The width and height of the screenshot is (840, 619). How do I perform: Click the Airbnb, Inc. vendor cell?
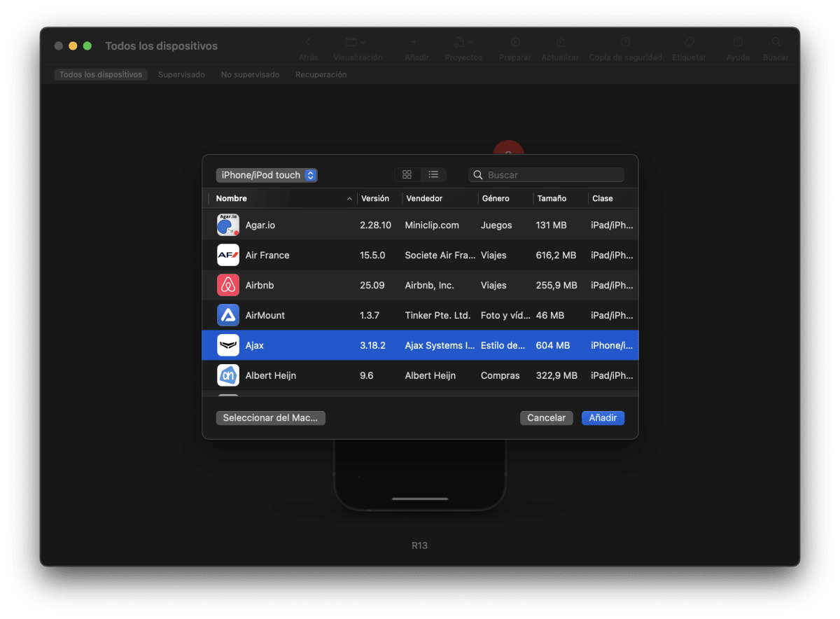click(x=430, y=286)
